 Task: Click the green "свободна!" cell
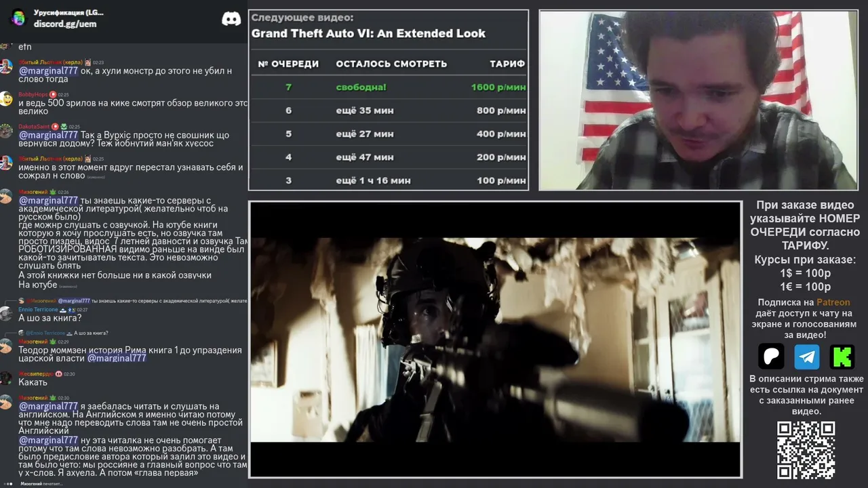tap(361, 87)
